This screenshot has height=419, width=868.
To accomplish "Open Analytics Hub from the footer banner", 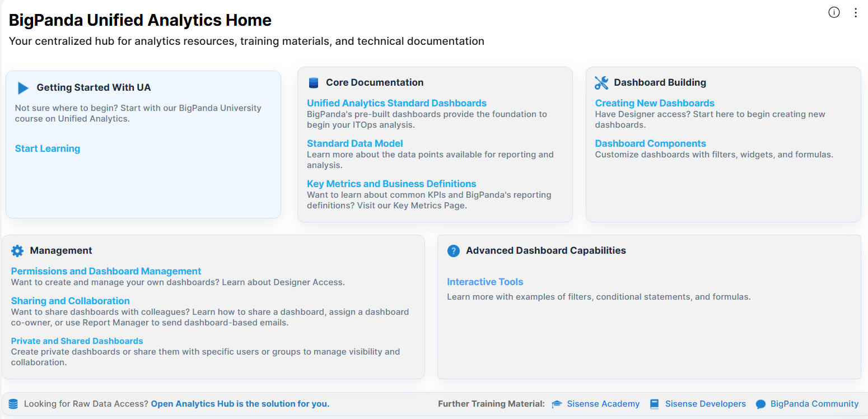I will coord(240,403).
